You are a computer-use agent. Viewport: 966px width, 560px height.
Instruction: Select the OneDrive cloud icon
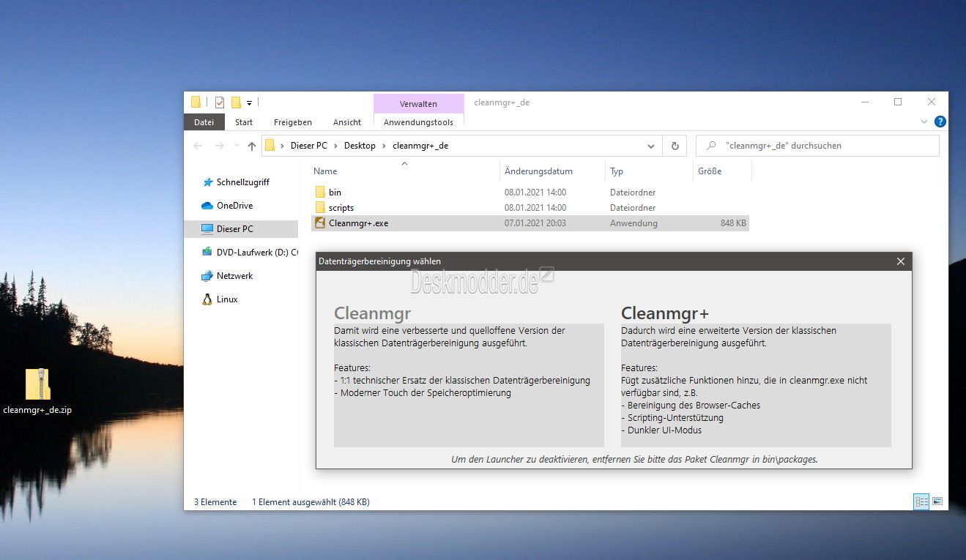click(x=207, y=206)
